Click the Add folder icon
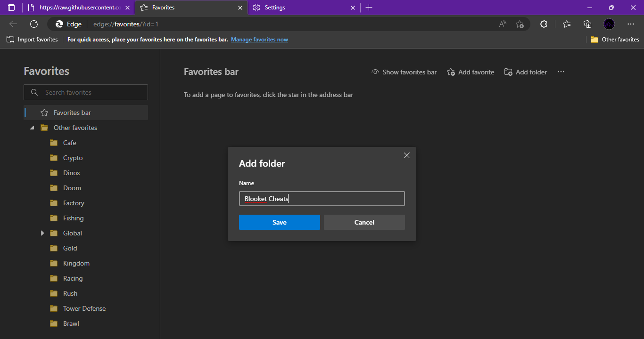This screenshot has height=339, width=644. (x=508, y=72)
